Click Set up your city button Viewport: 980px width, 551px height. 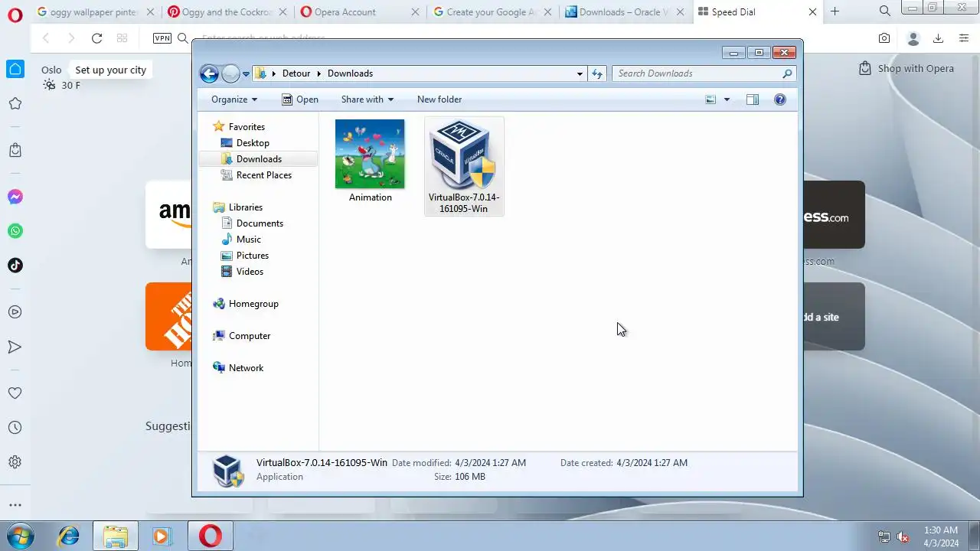pyautogui.click(x=110, y=70)
